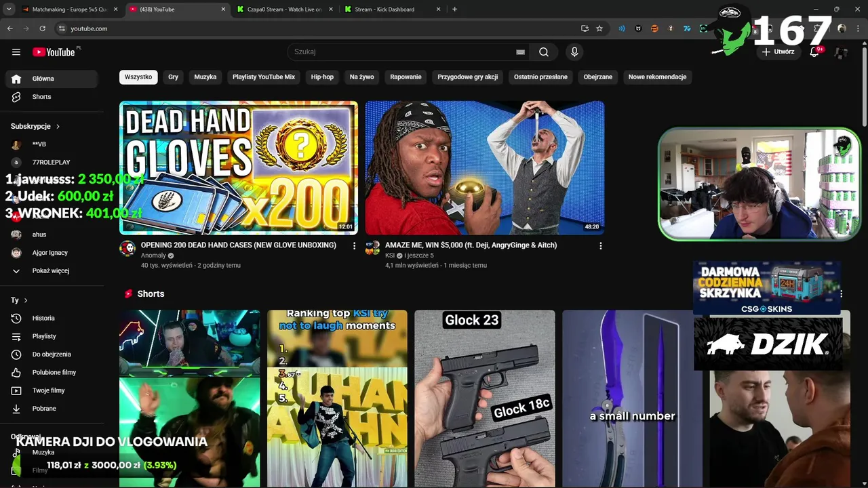Viewport: 868px width, 488px height.
Task: Click the page vertical scrollbar
Action: 864,88
